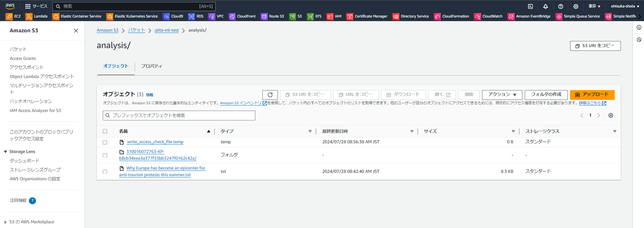This screenshot has height=228, width=644.
Task: Open Elastic Container Service shortcut
Action: 77,16
